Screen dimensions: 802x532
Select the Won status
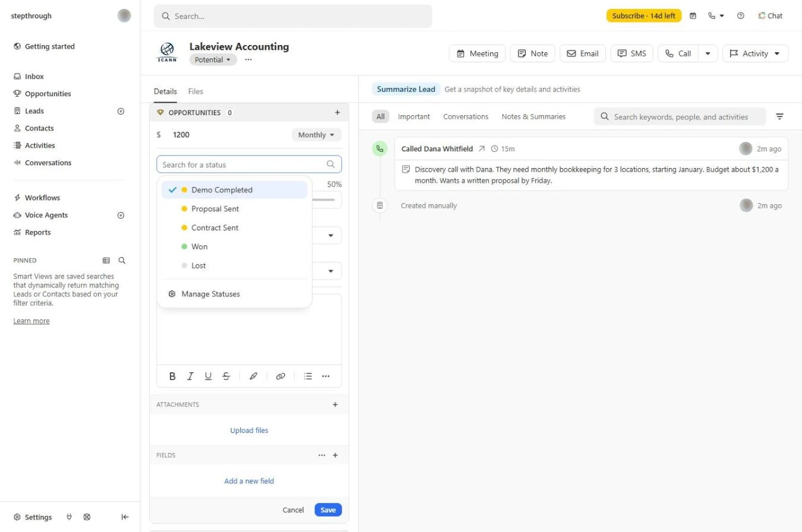click(x=235, y=247)
